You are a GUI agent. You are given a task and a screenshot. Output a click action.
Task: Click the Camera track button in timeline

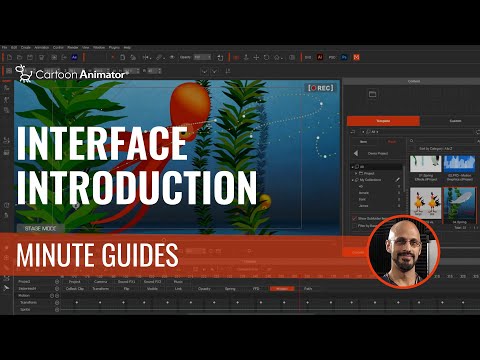[x=100, y=282]
